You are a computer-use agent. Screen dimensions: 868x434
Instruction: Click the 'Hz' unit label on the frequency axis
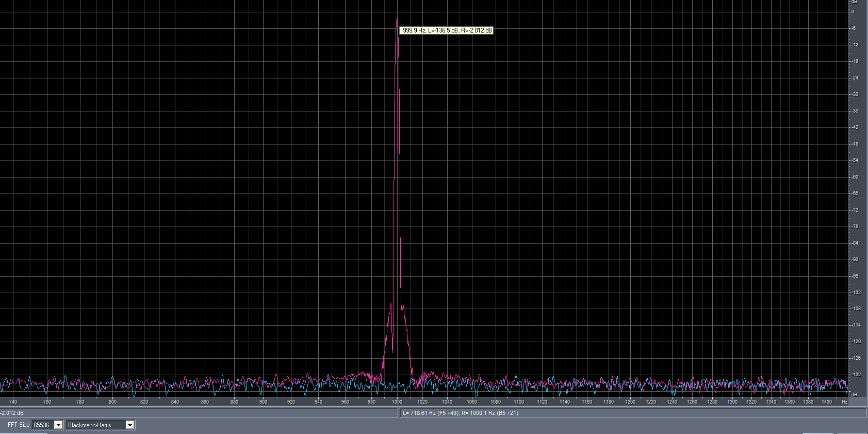(x=844, y=401)
